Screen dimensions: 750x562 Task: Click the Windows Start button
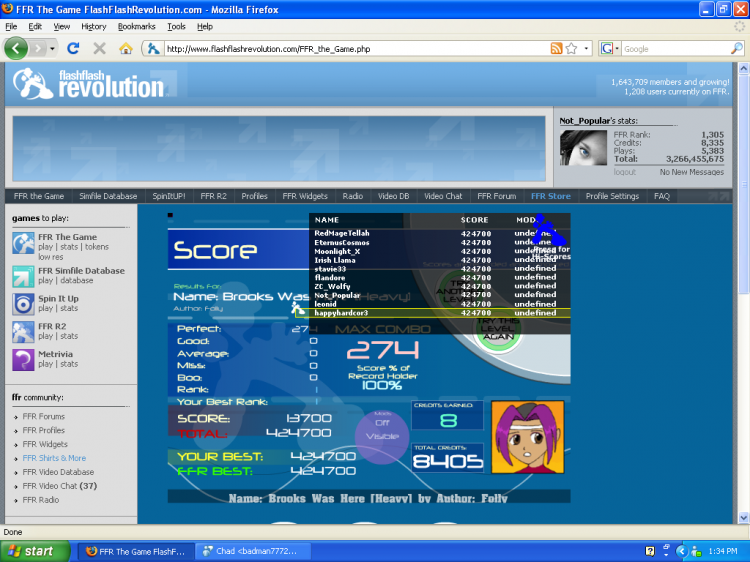click(x=33, y=551)
